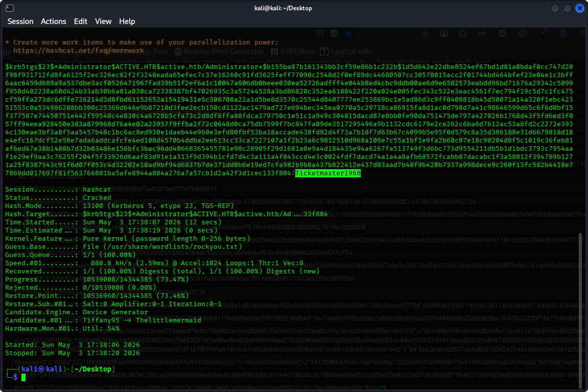Click the account avatar icon in the background browser
The width and height of the screenshot is (588, 392).
444,33
